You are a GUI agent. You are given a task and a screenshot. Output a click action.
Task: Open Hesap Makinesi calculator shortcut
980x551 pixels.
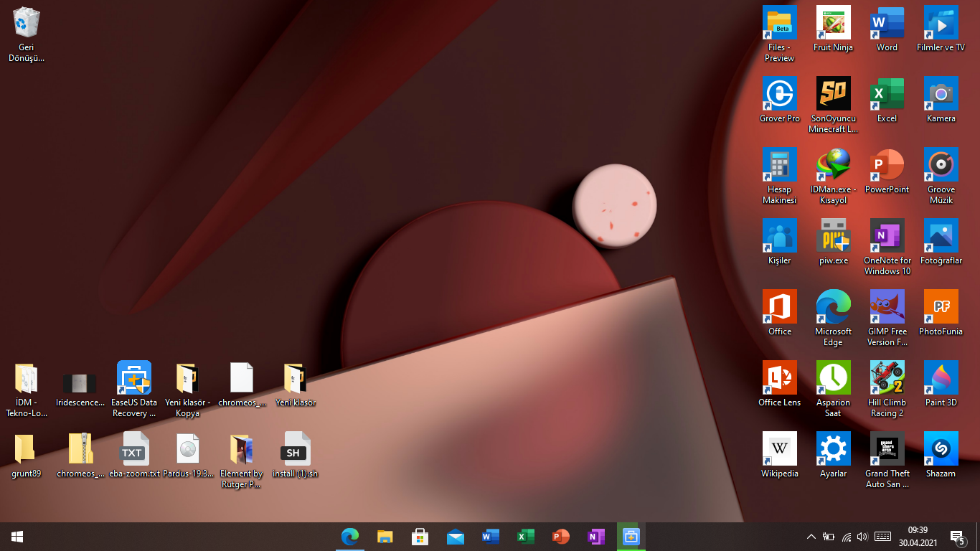pos(780,176)
